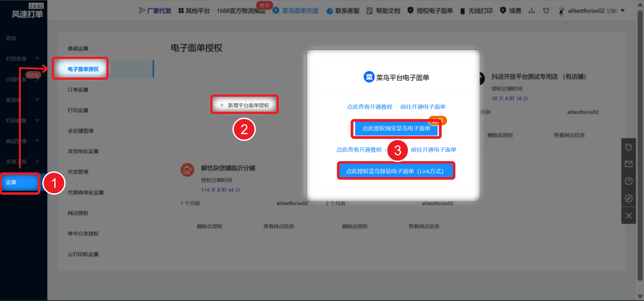Click the download icon in top bar
Image resolution: width=644 pixels, height=301 pixels.
tap(532, 10)
